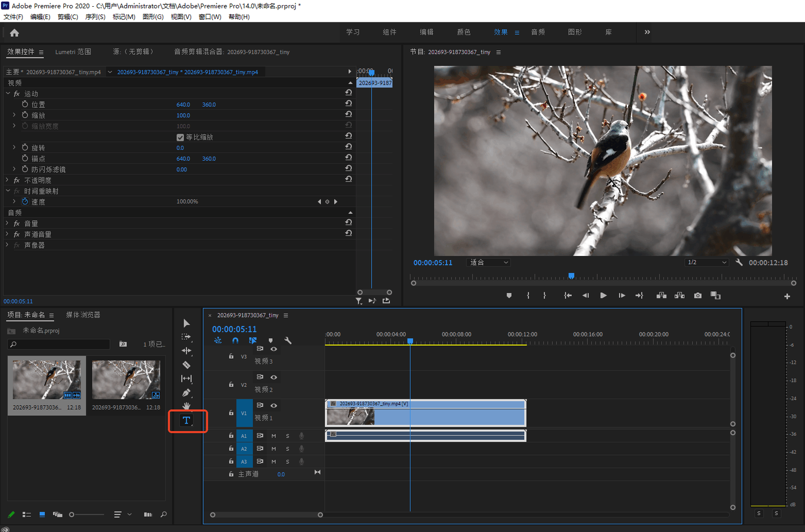
Task: Expand the 不透明度 (Opacity) effect
Action: click(x=7, y=180)
